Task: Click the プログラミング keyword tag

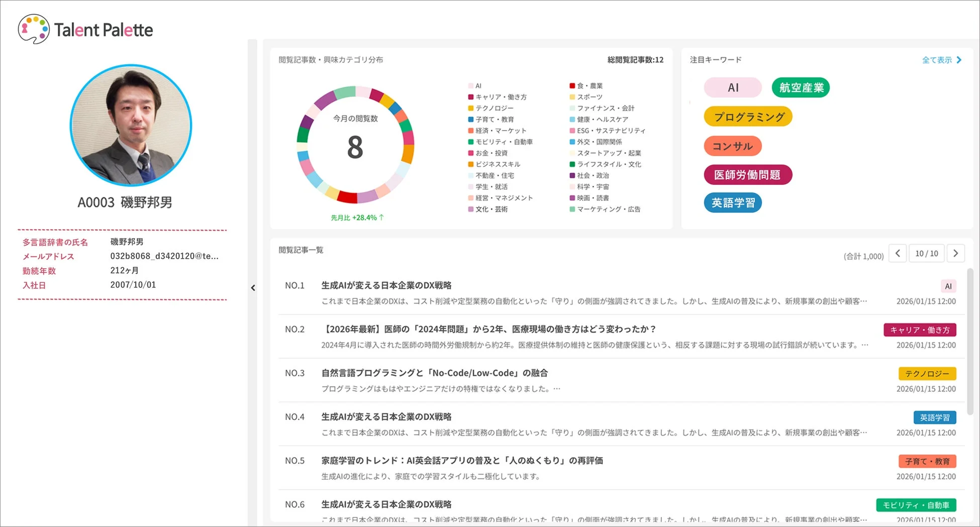Action: (x=747, y=116)
